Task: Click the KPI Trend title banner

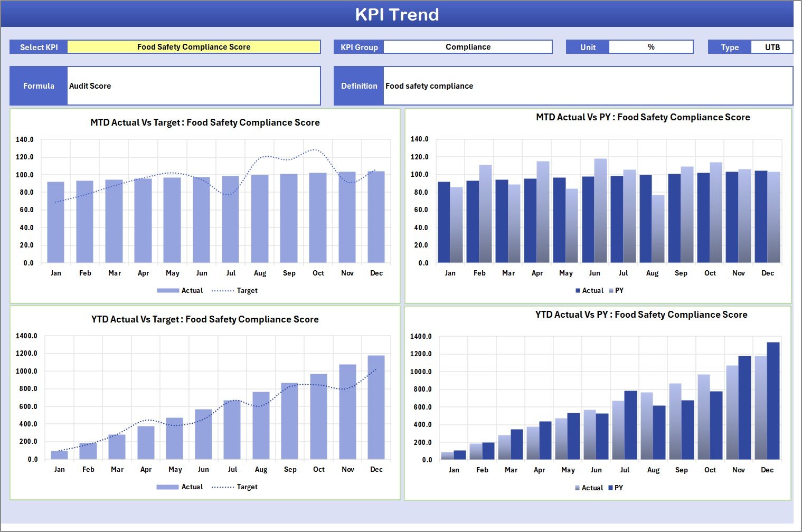Action: coord(398,14)
